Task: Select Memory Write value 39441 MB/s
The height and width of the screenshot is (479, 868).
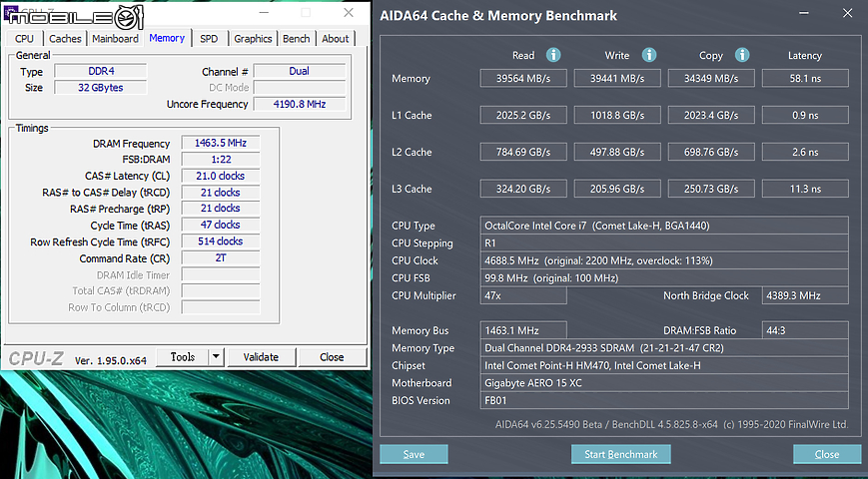Action: pyautogui.click(x=617, y=79)
